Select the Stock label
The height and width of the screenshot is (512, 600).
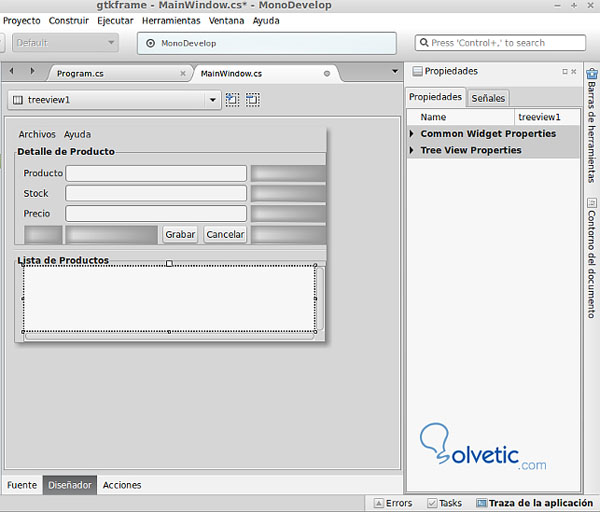pos(36,194)
